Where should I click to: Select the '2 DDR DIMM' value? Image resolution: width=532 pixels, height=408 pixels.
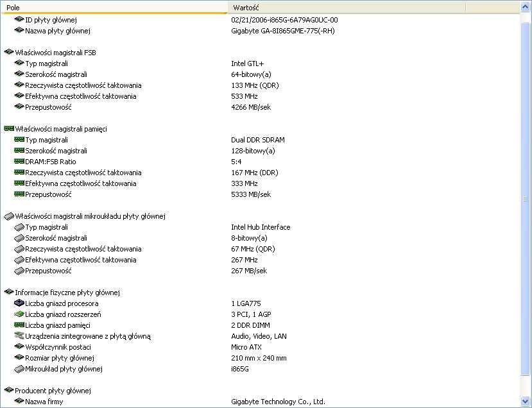tap(250, 325)
